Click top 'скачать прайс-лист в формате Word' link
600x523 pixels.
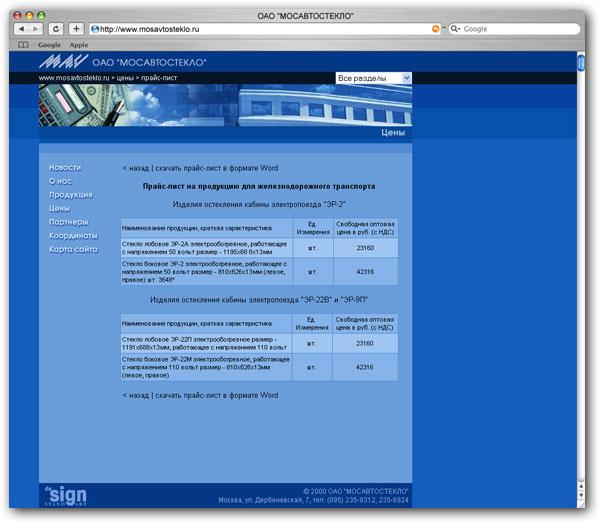[x=217, y=168]
